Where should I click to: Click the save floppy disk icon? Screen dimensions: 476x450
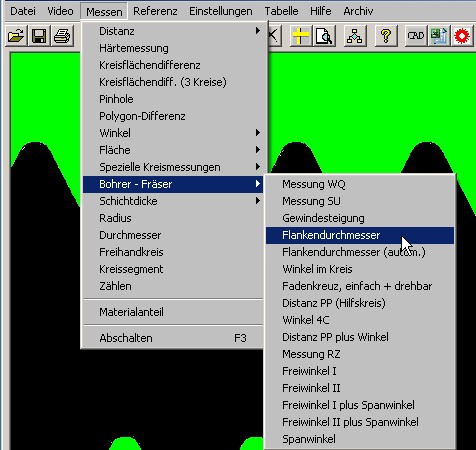[39, 36]
